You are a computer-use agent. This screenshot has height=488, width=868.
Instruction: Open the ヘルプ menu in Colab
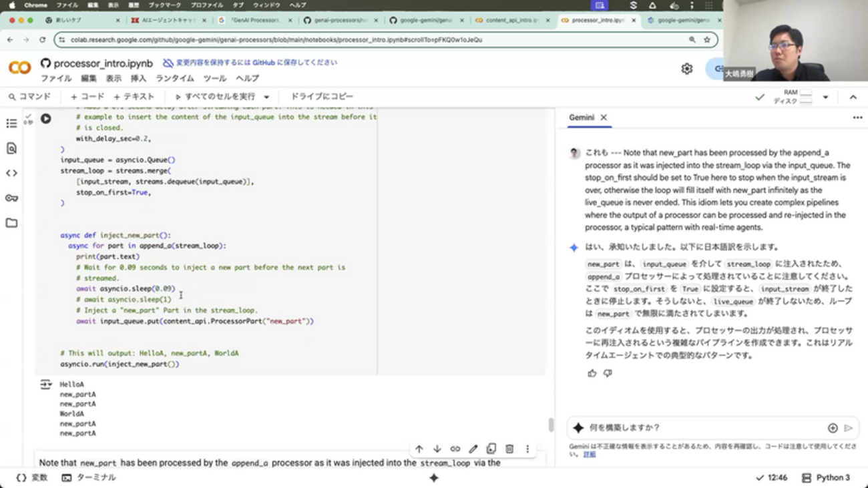(247, 79)
